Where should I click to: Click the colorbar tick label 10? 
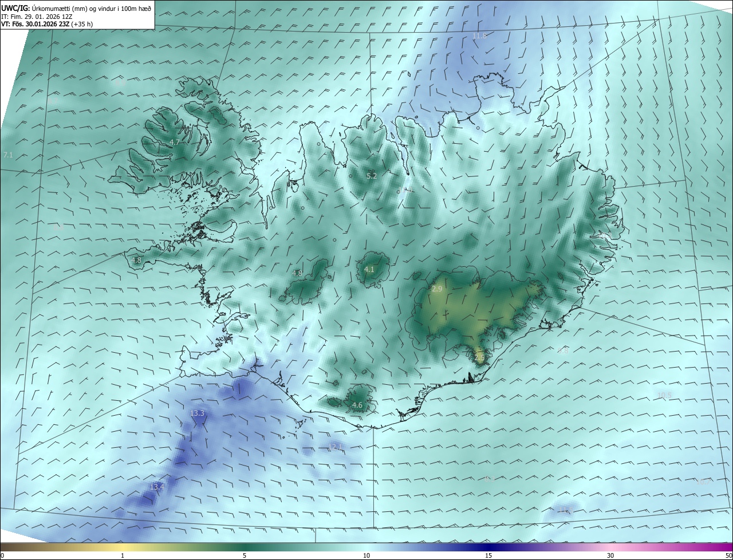tap(366, 555)
